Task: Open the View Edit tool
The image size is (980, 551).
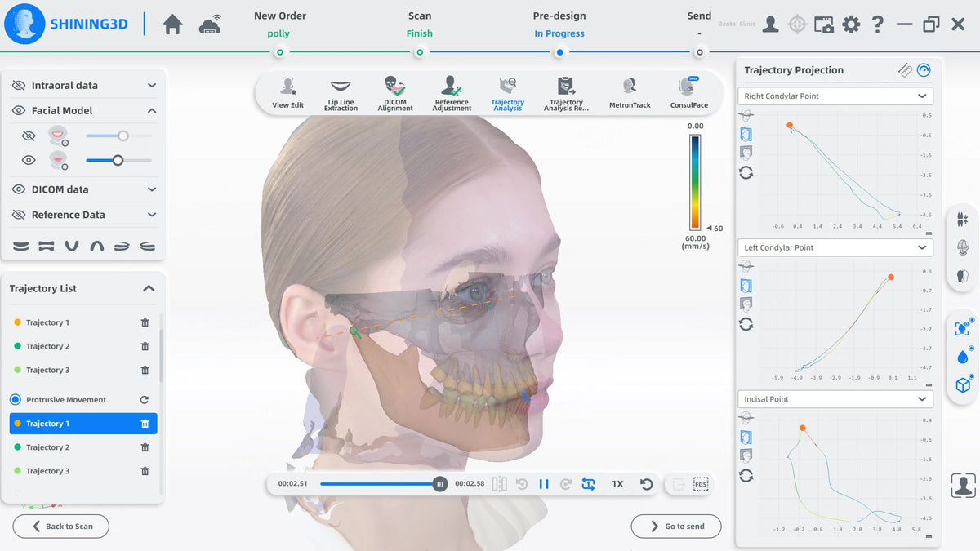Action: coord(287,93)
